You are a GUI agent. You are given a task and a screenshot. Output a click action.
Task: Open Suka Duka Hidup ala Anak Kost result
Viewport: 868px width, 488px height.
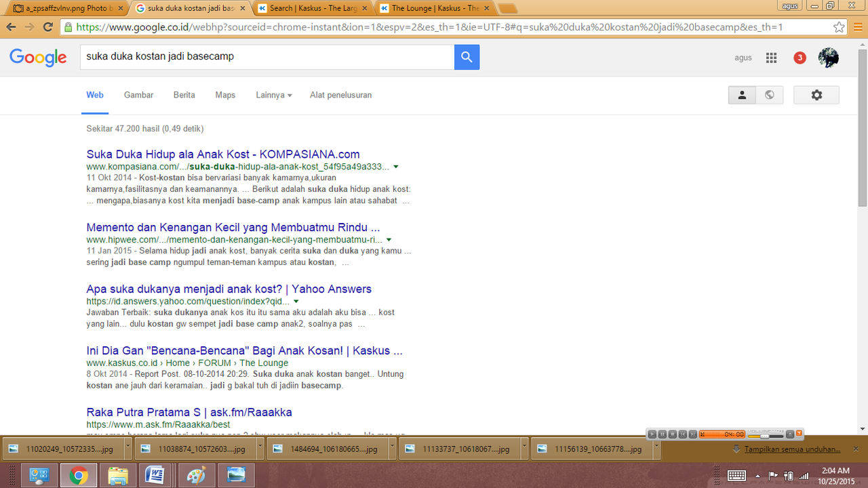point(223,154)
